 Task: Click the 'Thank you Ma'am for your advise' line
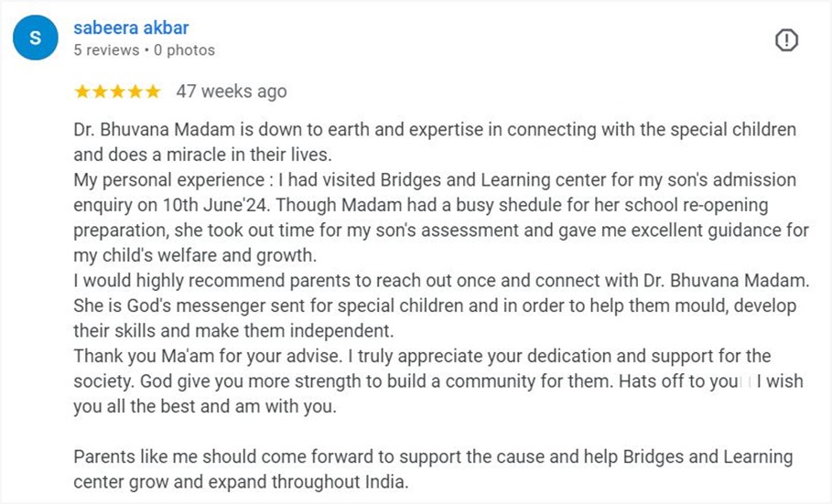point(422,356)
